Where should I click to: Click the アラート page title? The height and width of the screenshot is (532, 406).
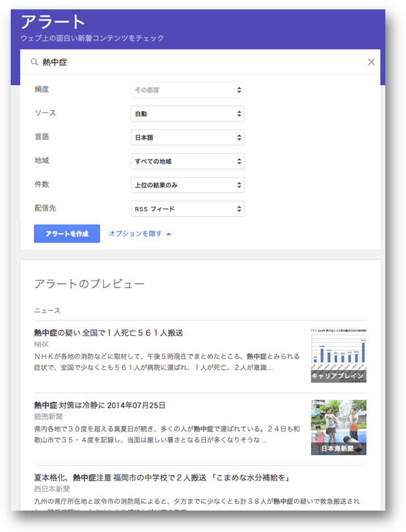point(52,21)
